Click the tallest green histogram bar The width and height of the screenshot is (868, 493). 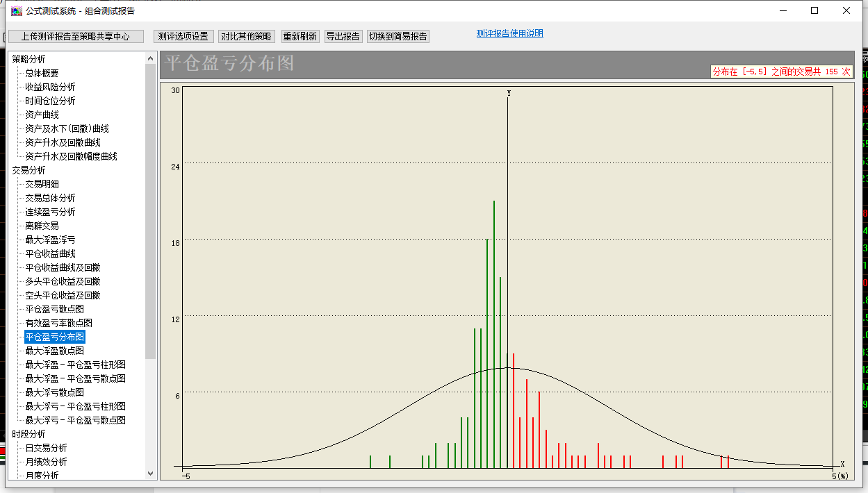(494, 335)
